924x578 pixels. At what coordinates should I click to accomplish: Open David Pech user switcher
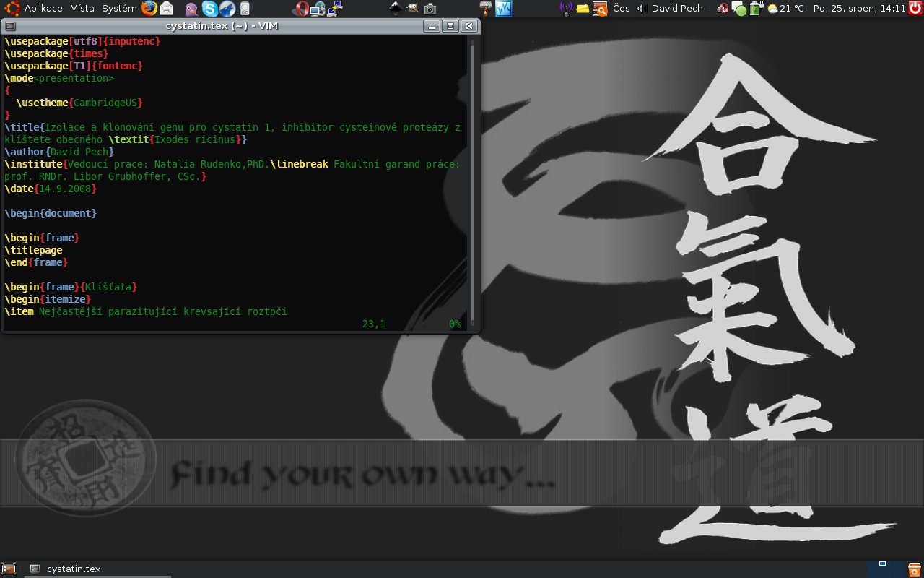pos(677,9)
